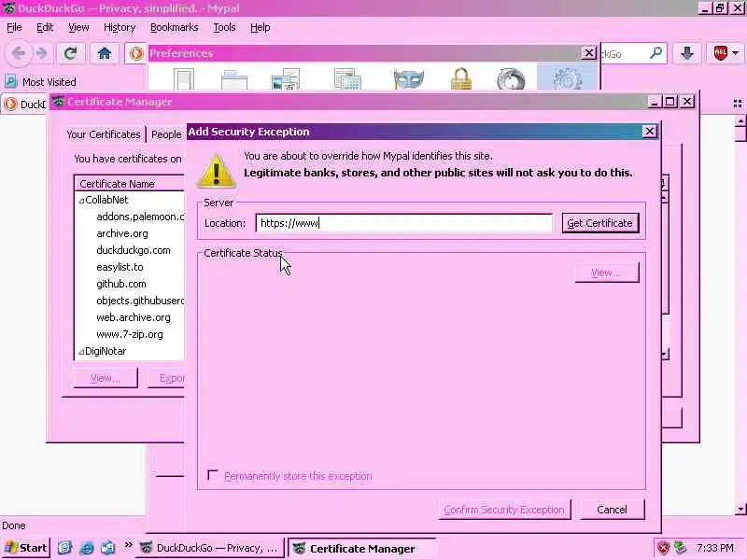The image size is (747, 560).
Task: Cancel the Add Security Exception dialog
Action: point(613,510)
